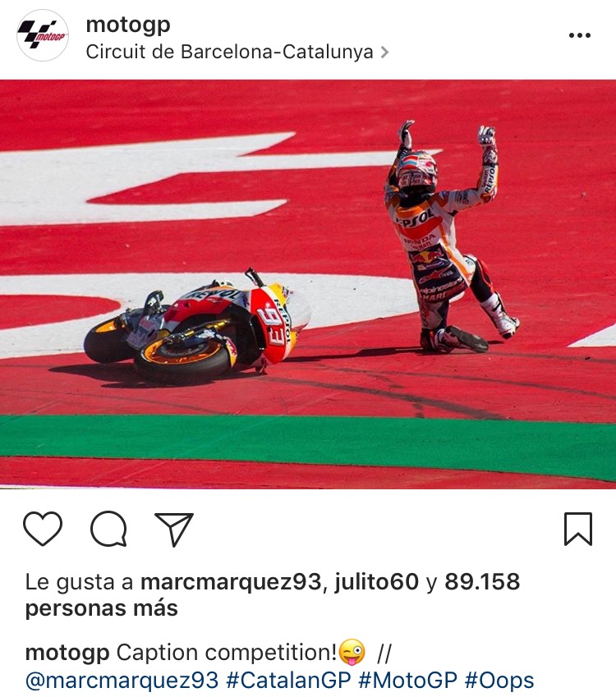
Task: Open the julito60 liker profile
Action: click(x=376, y=581)
